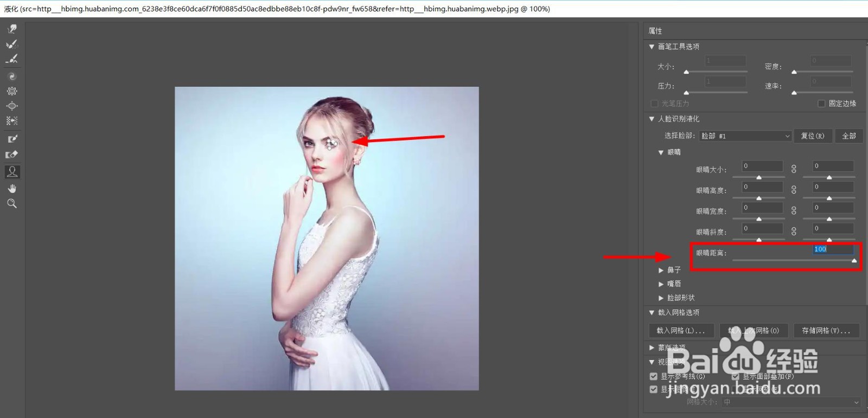Viewport: 868px width, 418px height.
Task: Select the Twirl Clockwise tool
Action: (12, 76)
